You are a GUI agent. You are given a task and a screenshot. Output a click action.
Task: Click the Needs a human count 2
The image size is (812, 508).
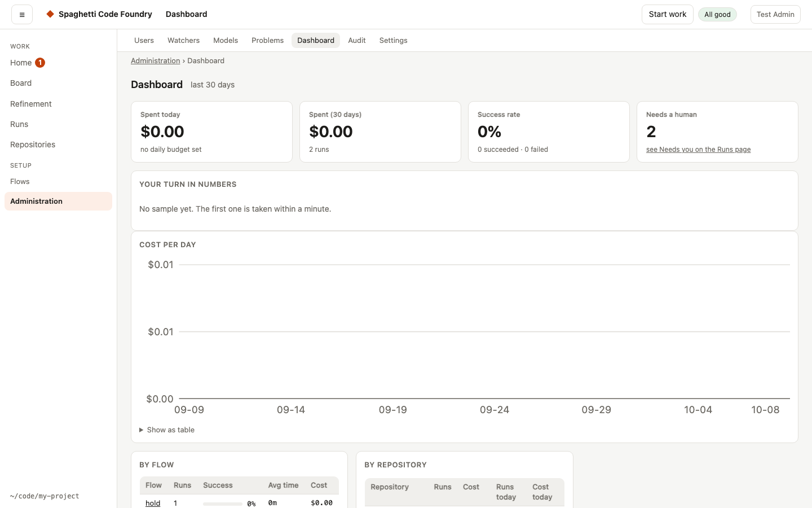pos(651,132)
